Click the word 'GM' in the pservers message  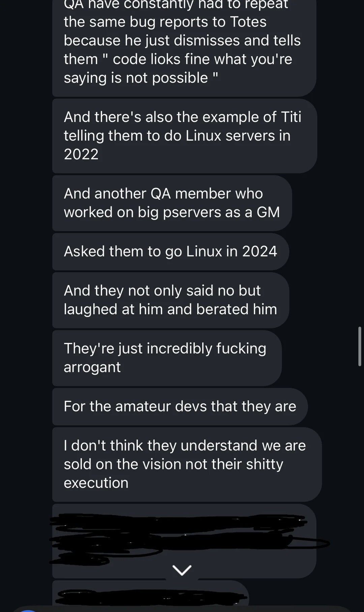[x=268, y=212]
